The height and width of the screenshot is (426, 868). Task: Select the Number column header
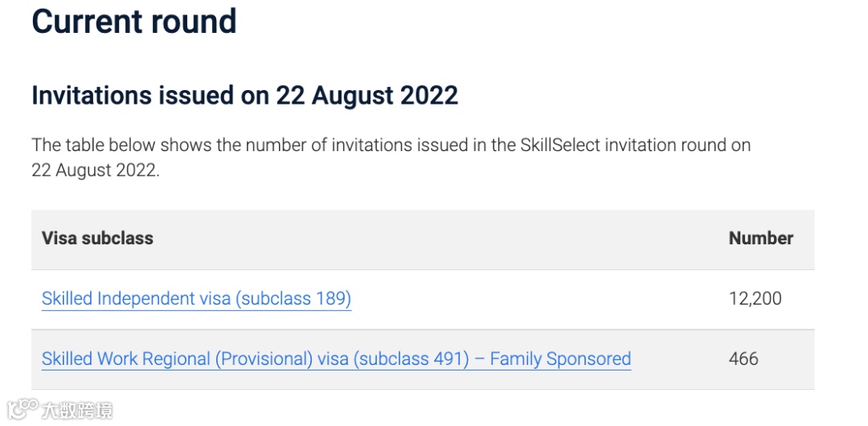(x=760, y=238)
